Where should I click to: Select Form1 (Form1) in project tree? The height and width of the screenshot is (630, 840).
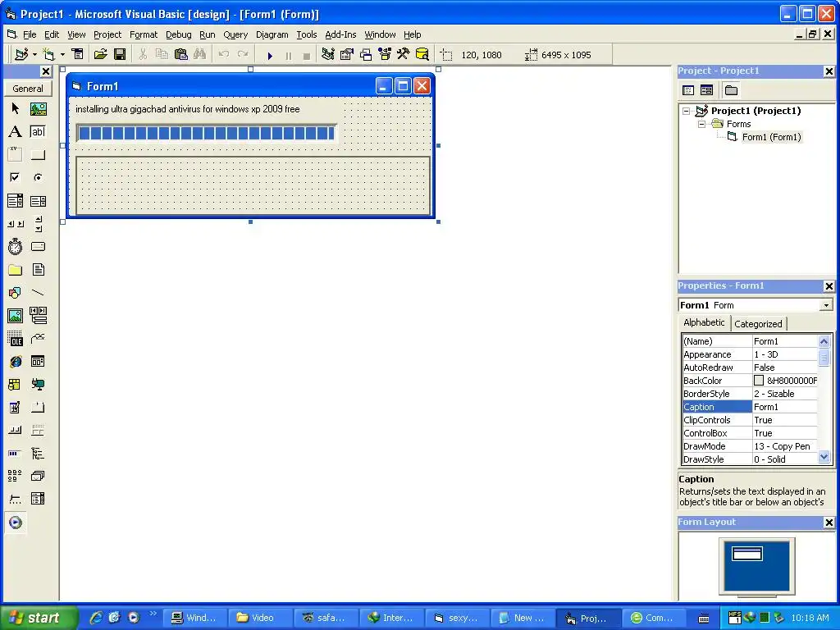pyautogui.click(x=771, y=137)
